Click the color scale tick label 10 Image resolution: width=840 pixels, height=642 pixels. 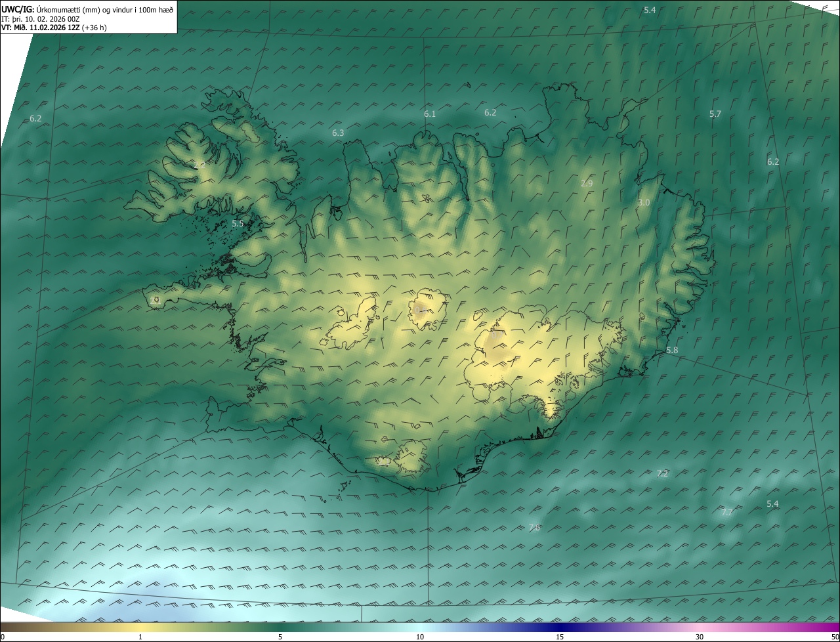click(x=420, y=637)
